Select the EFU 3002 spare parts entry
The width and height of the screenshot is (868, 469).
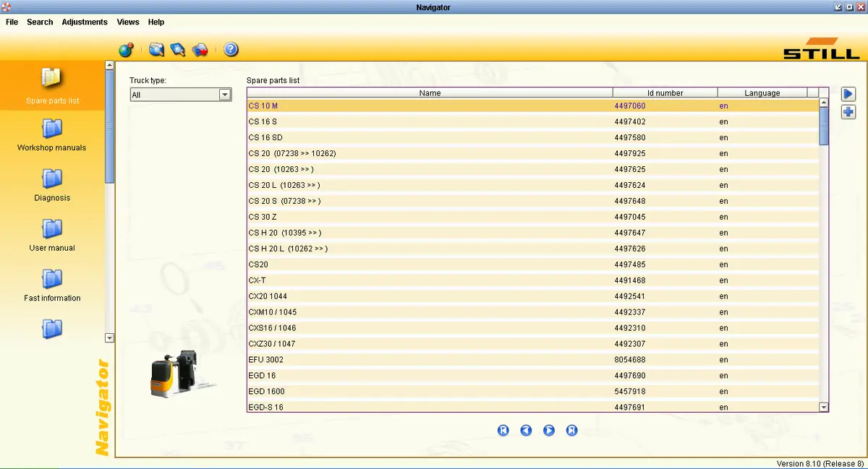(x=533, y=359)
